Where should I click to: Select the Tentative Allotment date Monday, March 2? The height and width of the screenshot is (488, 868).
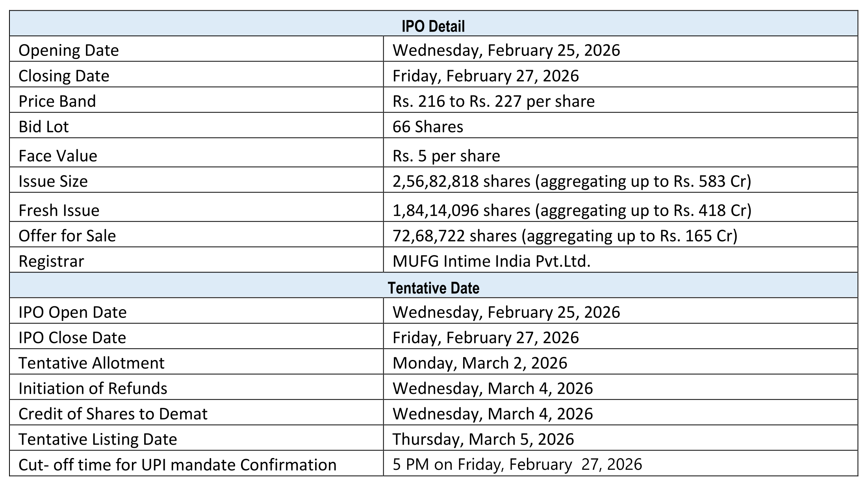coord(480,363)
